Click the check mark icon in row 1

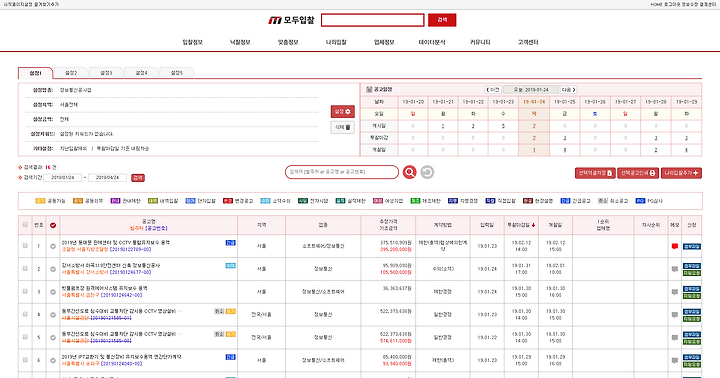tap(53, 246)
